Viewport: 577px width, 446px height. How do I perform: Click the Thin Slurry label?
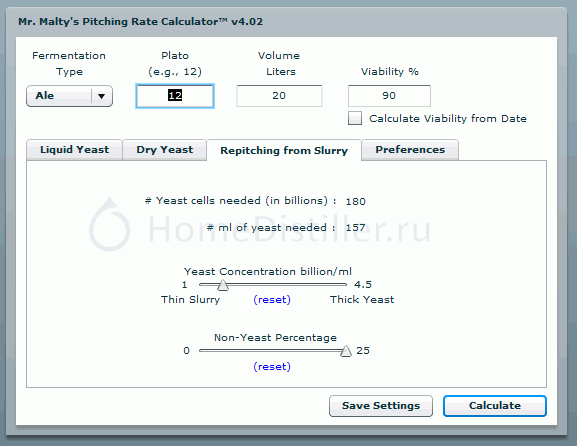click(x=190, y=300)
